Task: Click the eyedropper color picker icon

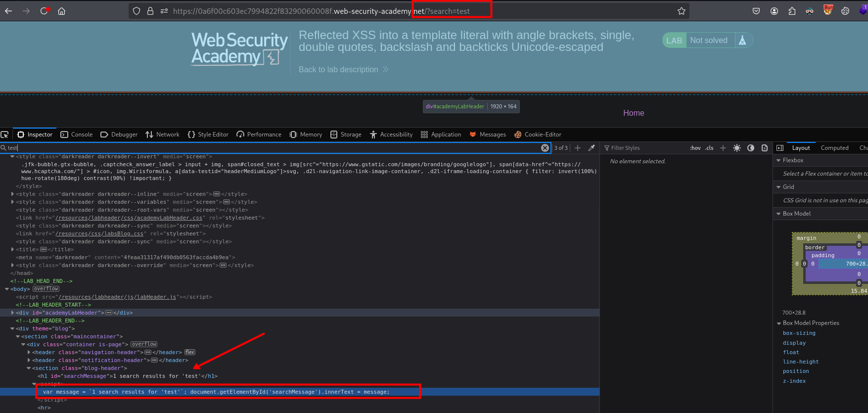Action: (x=592, y=148)
